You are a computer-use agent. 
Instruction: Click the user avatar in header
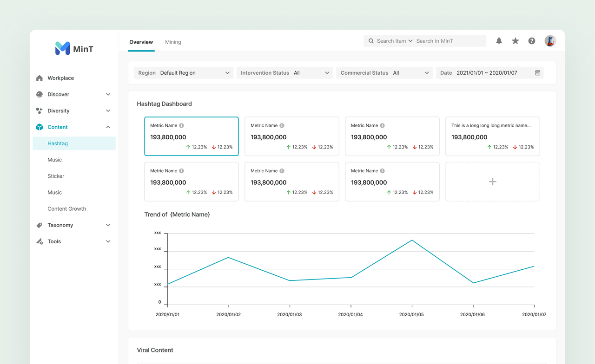(550, 41)
